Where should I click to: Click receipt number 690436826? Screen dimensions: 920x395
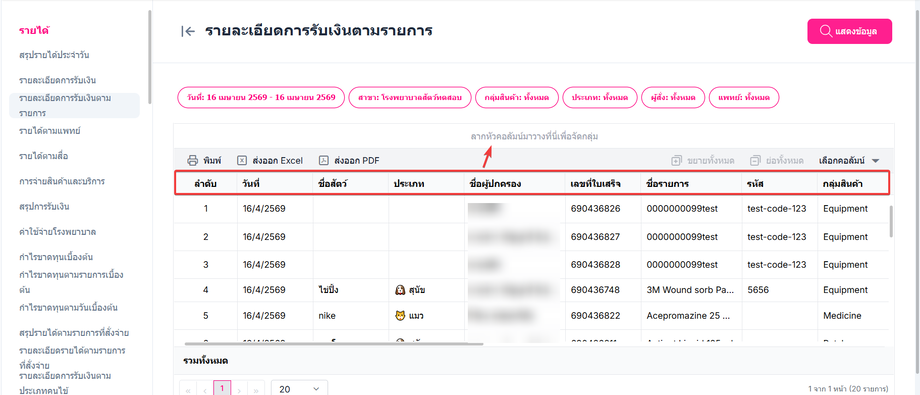[596, 208]
